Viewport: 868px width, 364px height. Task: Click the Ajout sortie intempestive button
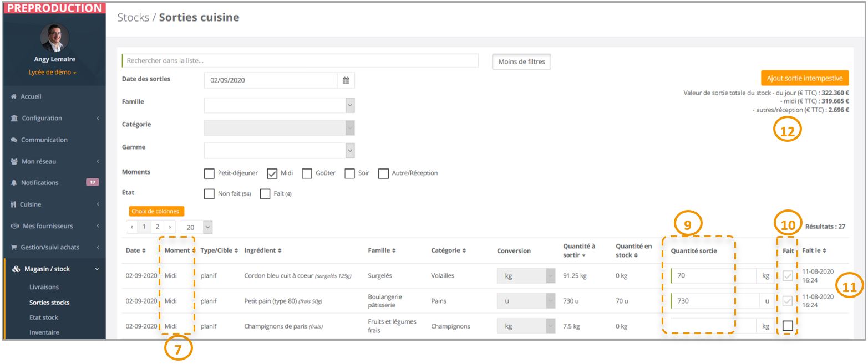804,78
